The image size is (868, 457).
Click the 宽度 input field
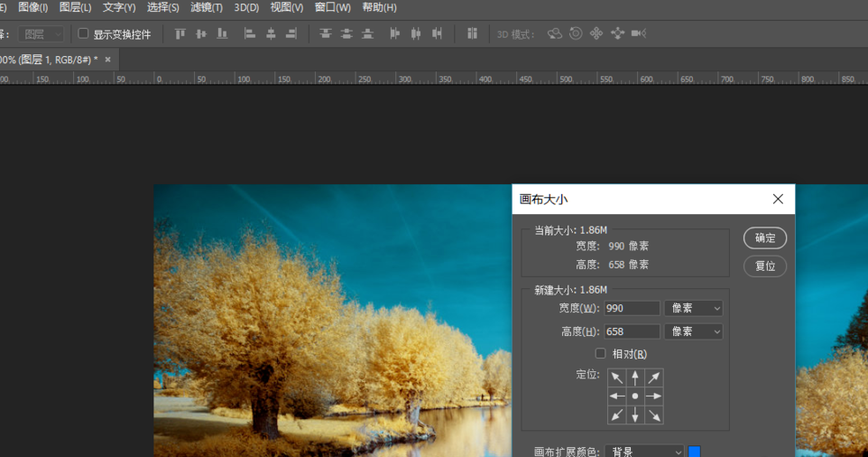[x=633, y=309]
